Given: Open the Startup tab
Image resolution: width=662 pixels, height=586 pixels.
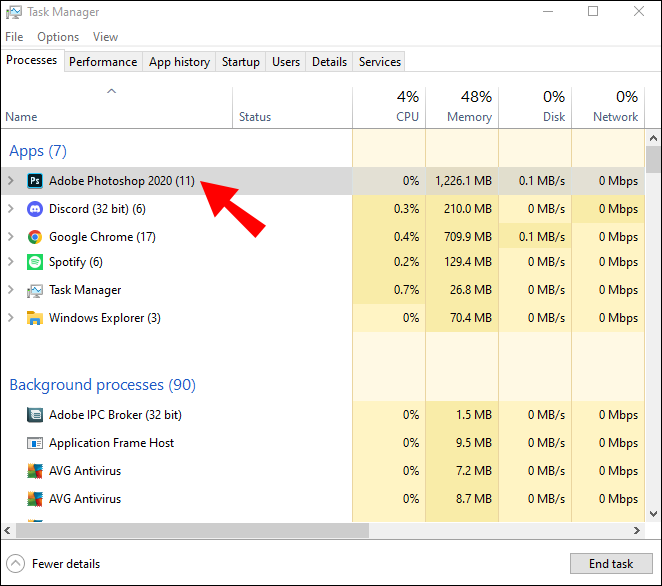Looking at the screenshot, I should (241, 62).
